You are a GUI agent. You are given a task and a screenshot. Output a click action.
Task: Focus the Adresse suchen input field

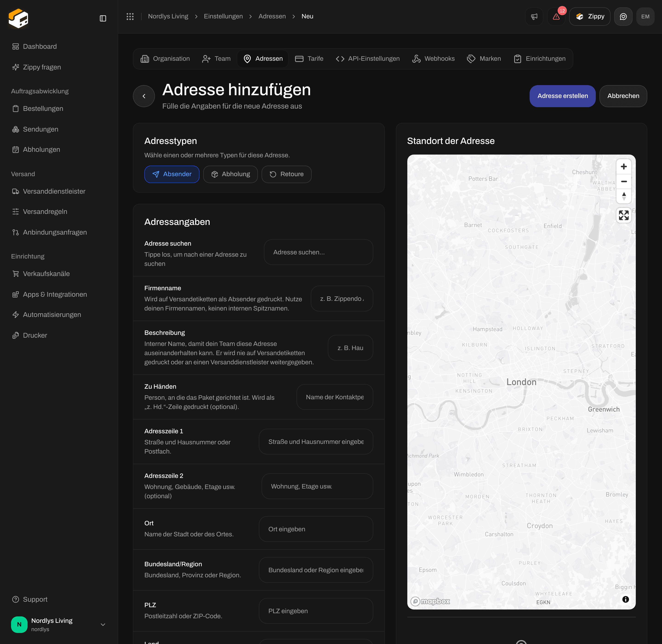[x=318, y=252]
